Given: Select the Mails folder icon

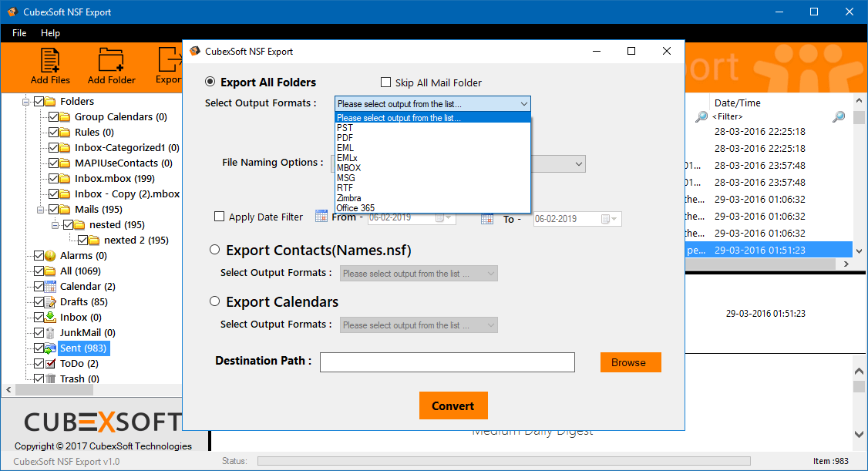Looking at the screenshot, I should coord(65,209).
